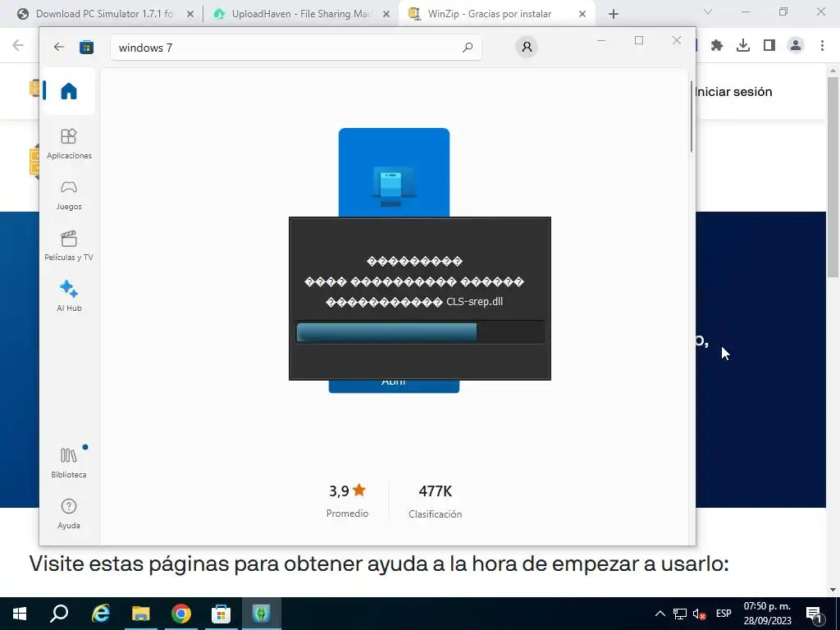Open Chrome extensions puzzle icon

[717, 46]
